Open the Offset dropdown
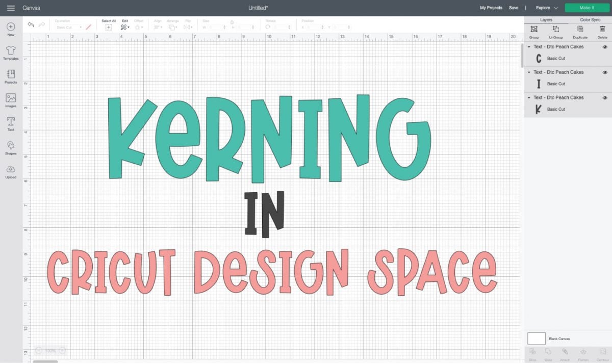The width and height of the screenshot is (612, 364). click(139, 27)
